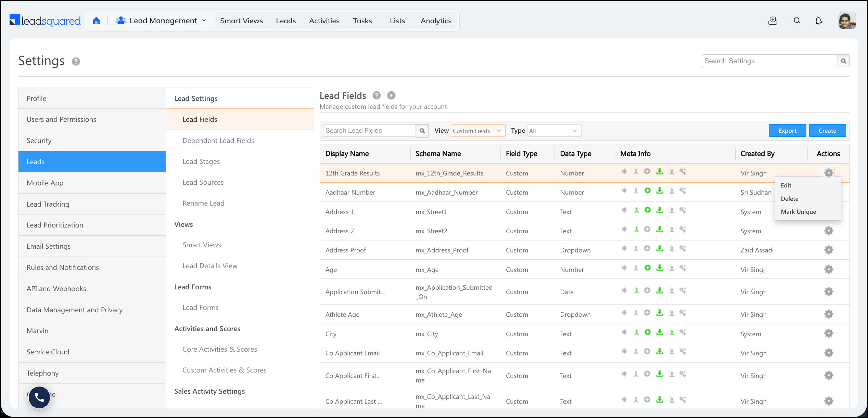The image size is (868, 418).
Task: Open Smart Views in top navigation
Action: (242, 21)
